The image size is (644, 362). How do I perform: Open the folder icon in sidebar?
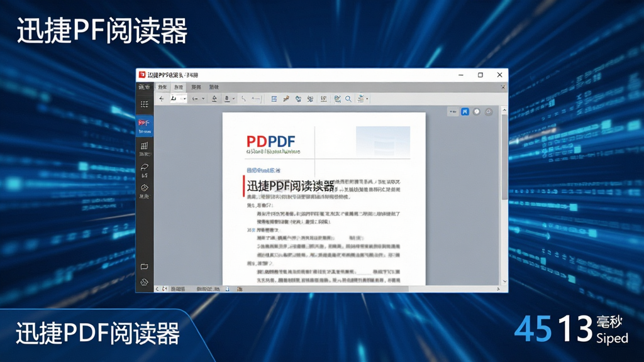tap(144, 266)
